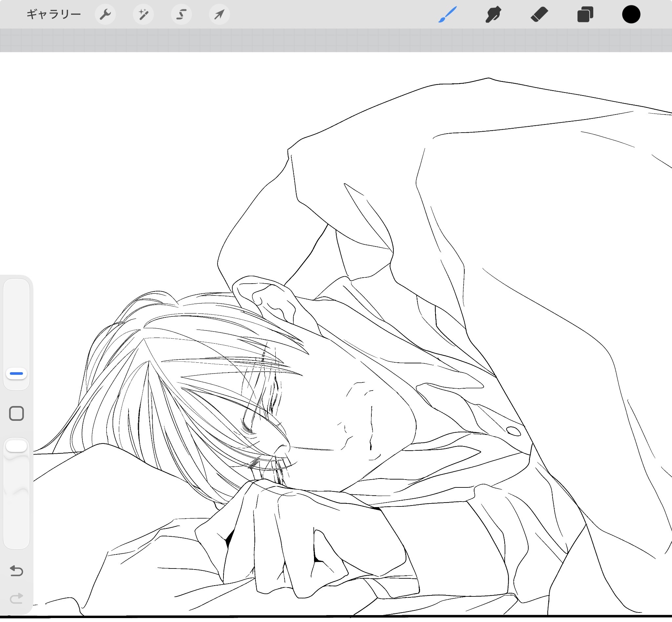Screen dimensions: 672x622
Task: Click the top of brush size slider track
Action: point(16,286)
